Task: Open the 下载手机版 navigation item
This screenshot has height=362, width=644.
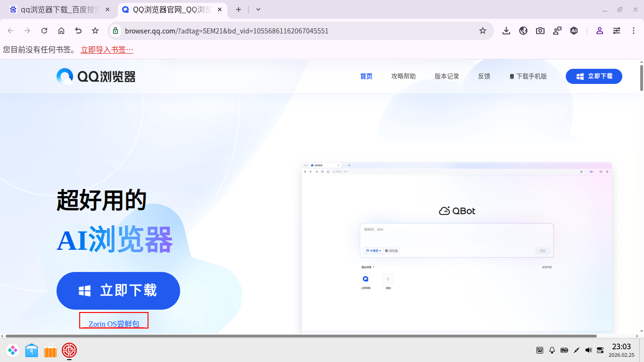Action: (x=528, y=76)
